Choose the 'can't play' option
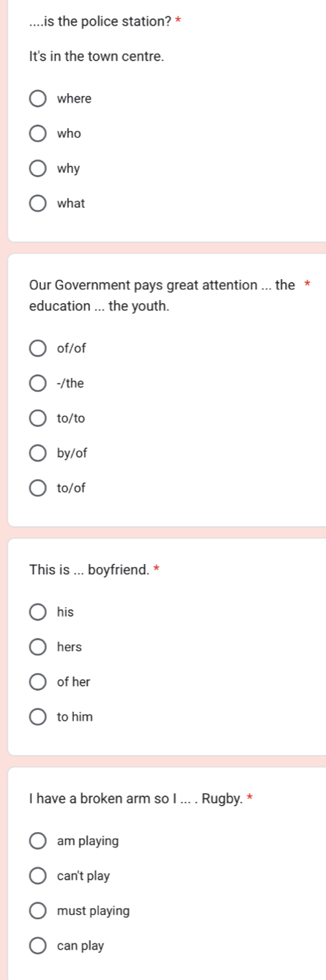Viewport: 326px width, 980px height. coord(37,876)
